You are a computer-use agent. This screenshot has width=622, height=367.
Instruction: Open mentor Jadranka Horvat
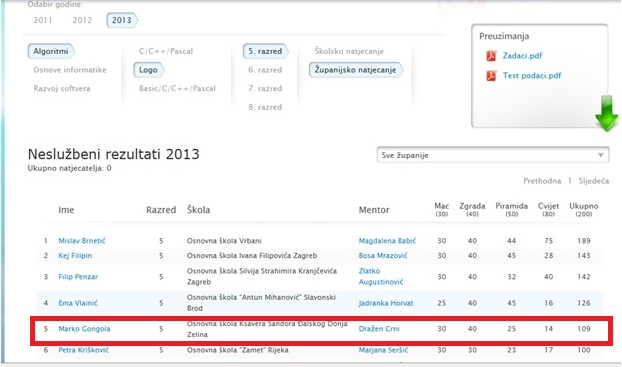pos(386,303)
